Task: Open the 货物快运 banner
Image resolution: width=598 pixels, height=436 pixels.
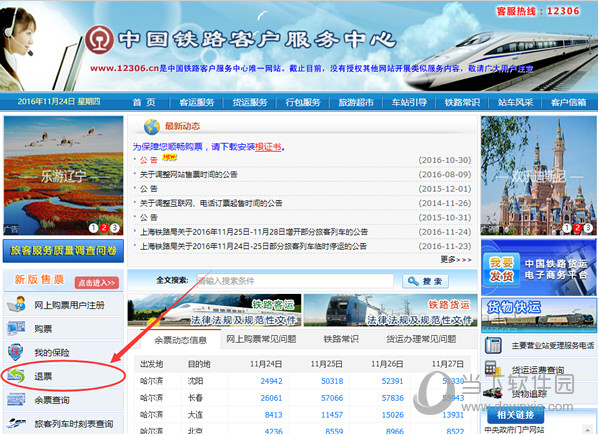Action: [539, 315]
